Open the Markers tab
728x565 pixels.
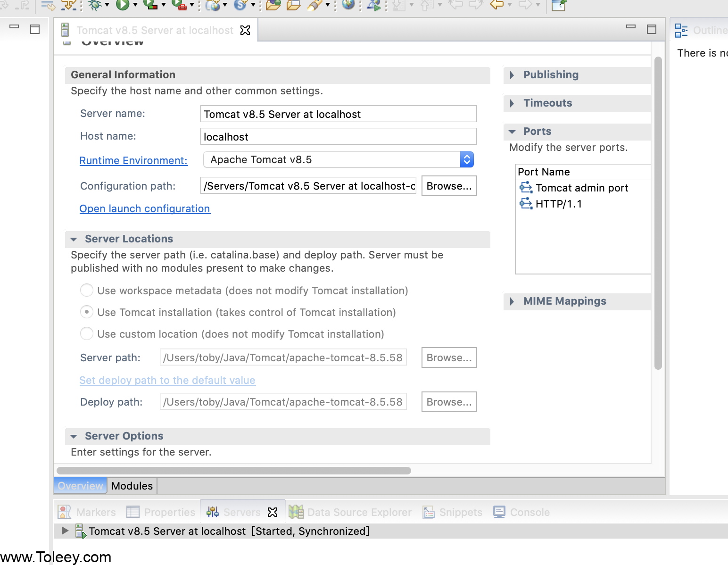[x=87, y=512]
